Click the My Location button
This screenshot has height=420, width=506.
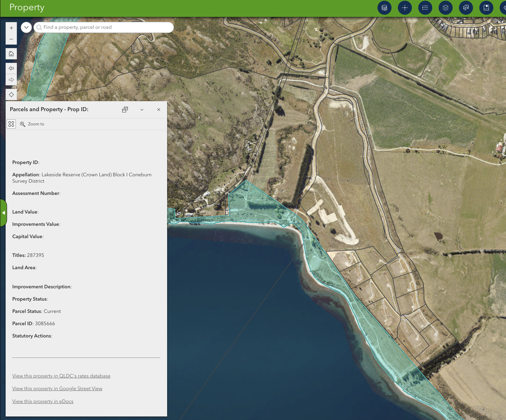pyautogui.click(x=11, y=95)
